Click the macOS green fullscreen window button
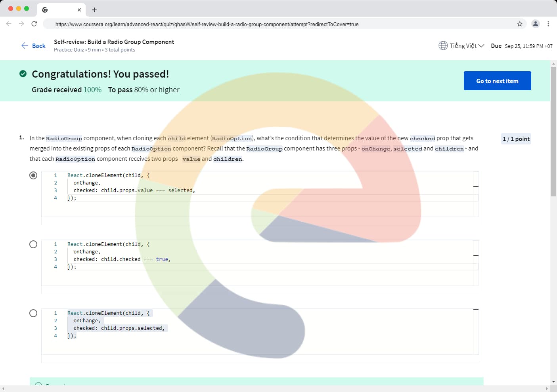This screenshot has width=557, height=392. (x=27, y=8)
